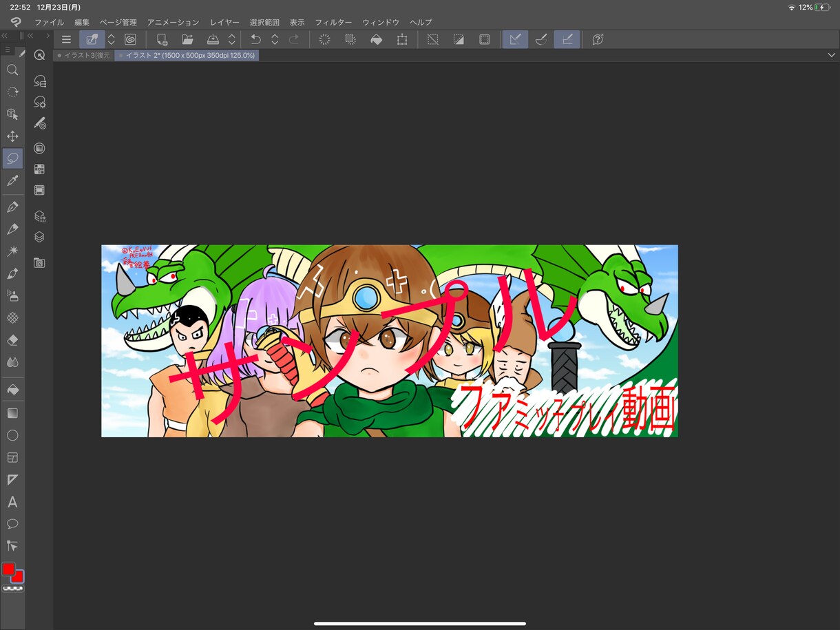Select the Gradient tool

12,413
